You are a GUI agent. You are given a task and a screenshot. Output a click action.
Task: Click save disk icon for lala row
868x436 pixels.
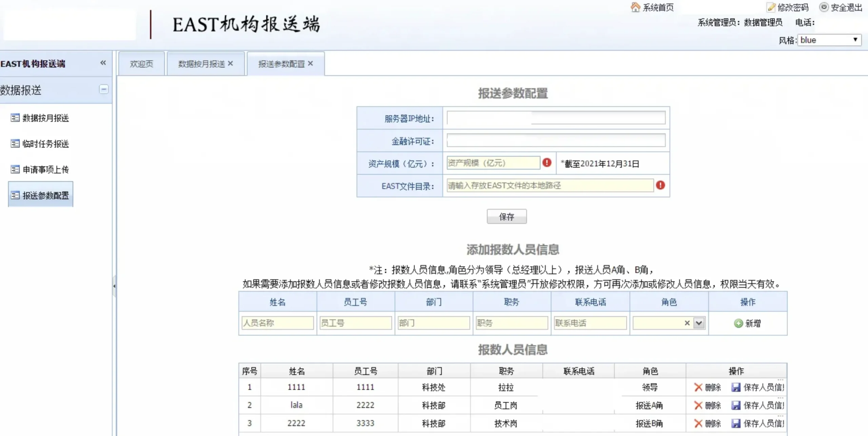click(x=735, y=405)
